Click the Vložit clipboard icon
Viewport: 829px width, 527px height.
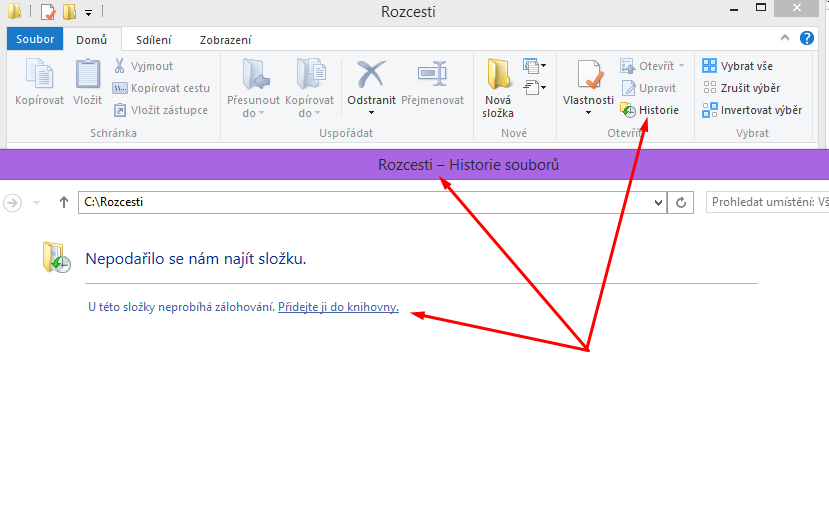[x=87, y=73]
